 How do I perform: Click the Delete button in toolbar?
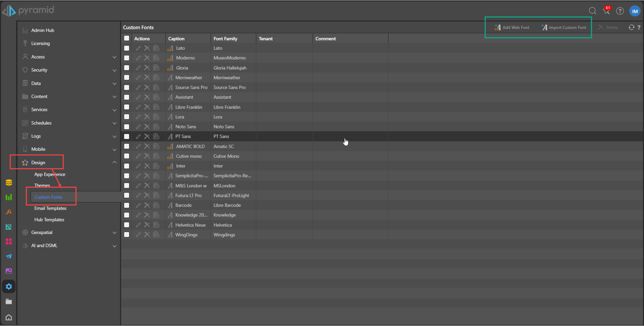click(x=608, y=27)
